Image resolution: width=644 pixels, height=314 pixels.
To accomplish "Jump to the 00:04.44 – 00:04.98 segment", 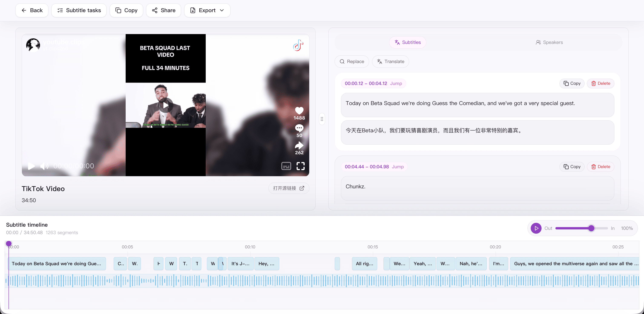I will 398,167.
